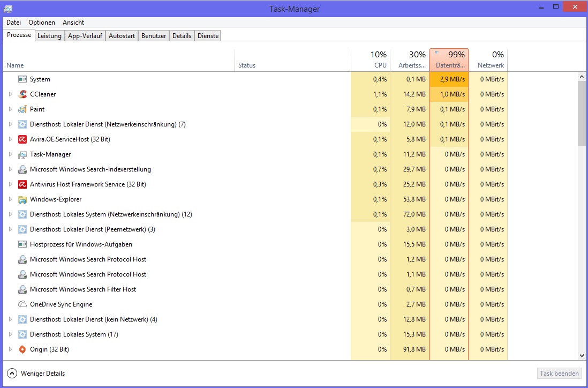Expand the Task-Manager process entry
The image size is (588, 388).
coord(11,154)
